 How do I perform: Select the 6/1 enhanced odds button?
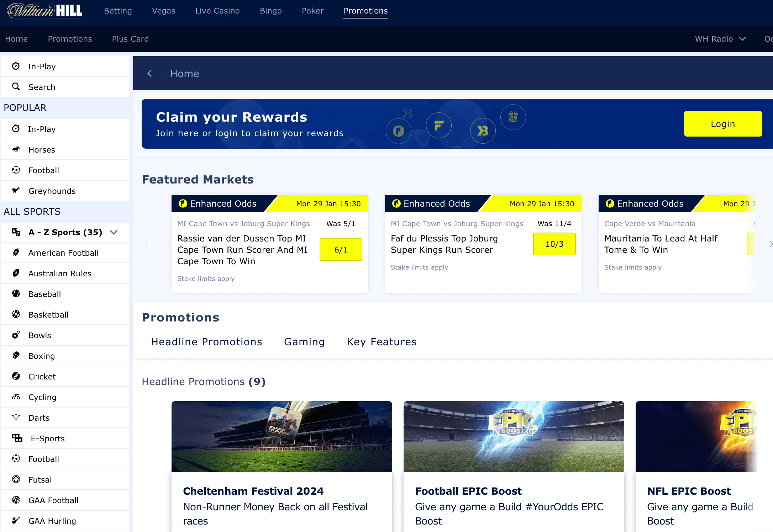pyautogui.click(x=341, y=250)
